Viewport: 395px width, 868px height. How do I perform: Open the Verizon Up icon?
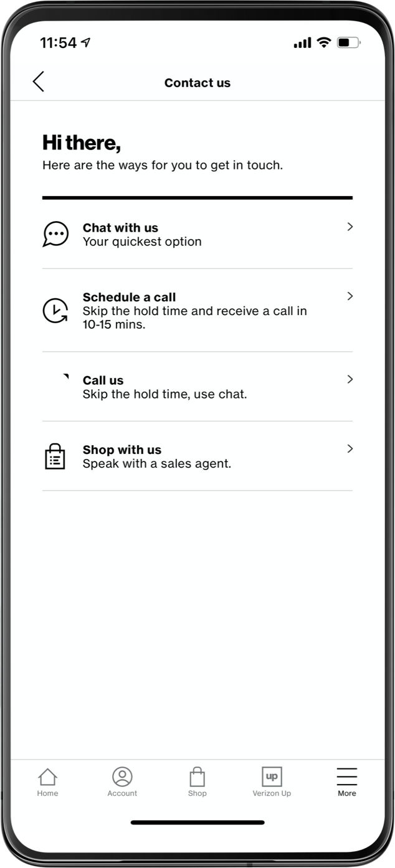coord(272,776)
